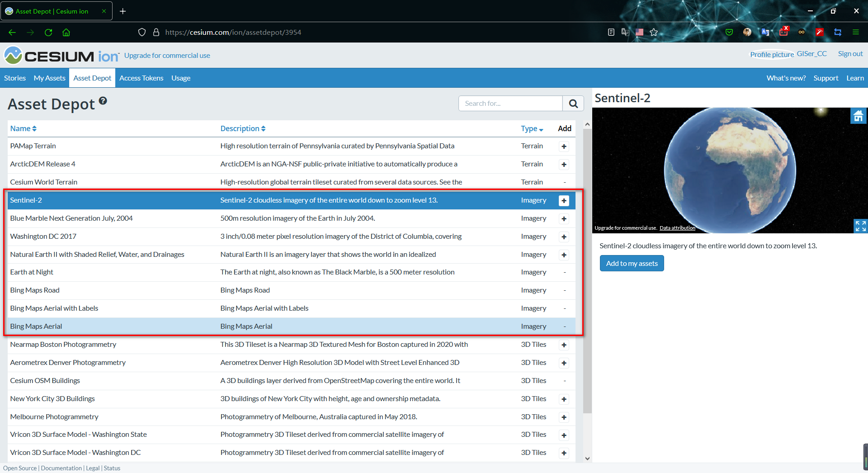Click the Sentinel-2 globe preview
The image size is (868, 473).
point(730,170)
